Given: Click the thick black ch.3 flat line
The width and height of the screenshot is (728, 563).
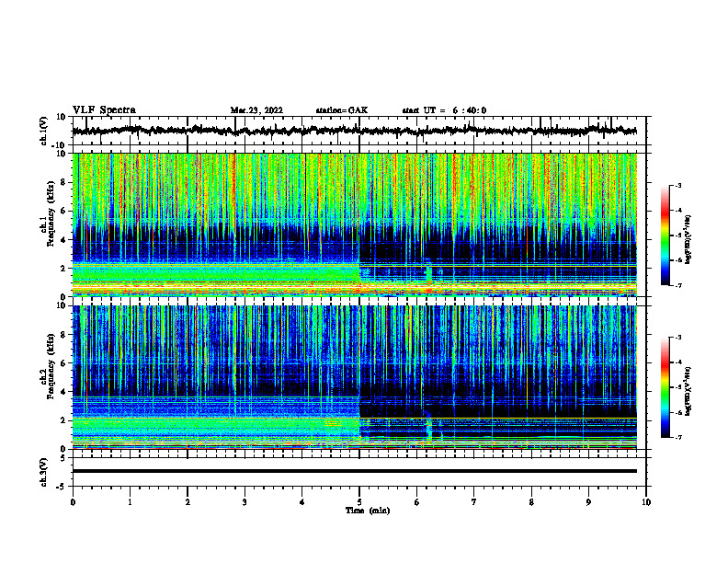Looking at the screenshot, I should coord(354,471).
